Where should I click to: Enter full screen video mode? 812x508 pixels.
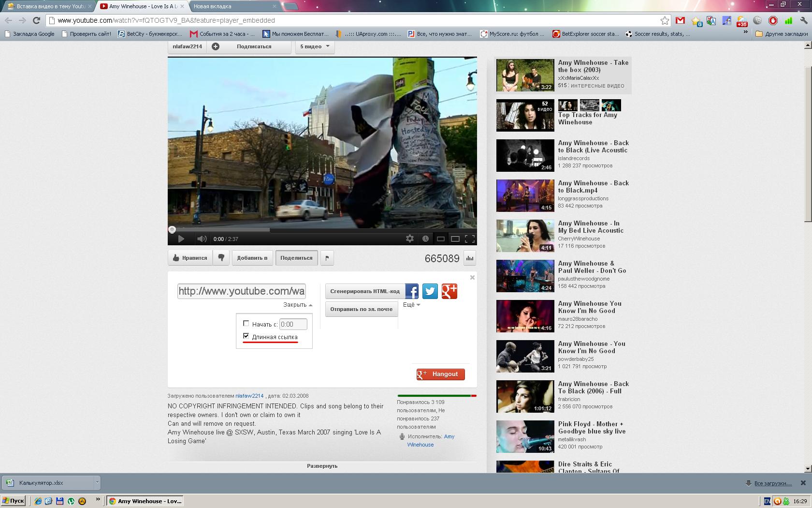pos(470,239)
